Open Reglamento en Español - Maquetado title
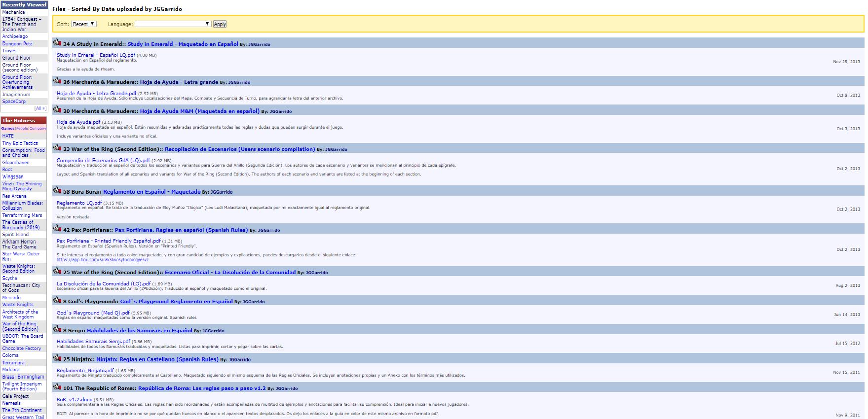This screenshot has height=419, width=868. tap(152, 192)
